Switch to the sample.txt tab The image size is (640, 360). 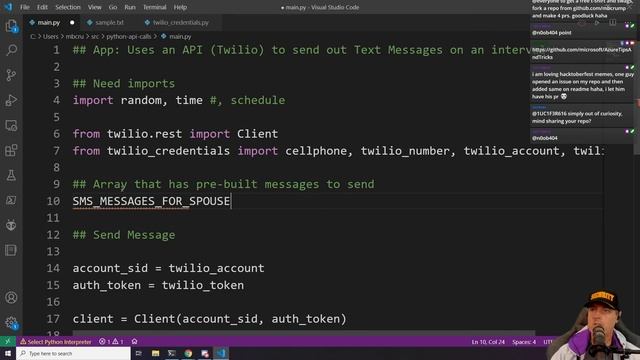(109, 22)
